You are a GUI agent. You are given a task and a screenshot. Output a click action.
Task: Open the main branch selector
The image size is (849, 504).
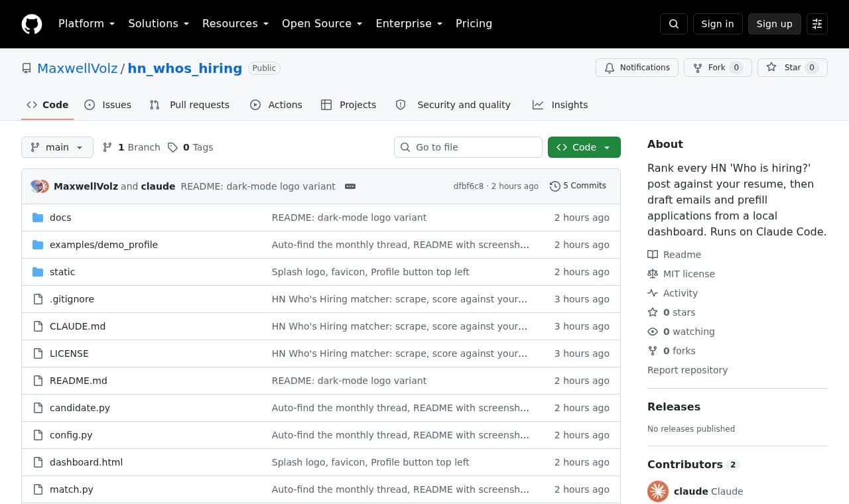point(57,147)
